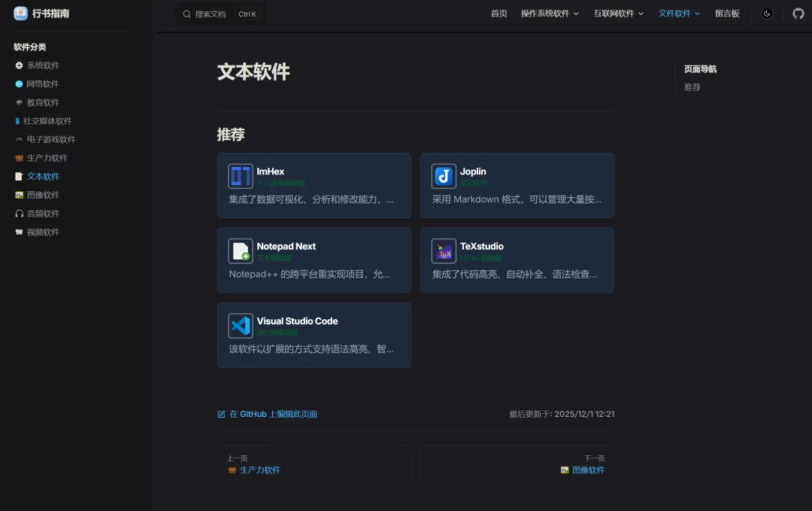This screenshot has width=812, height=511.
Task: Click the 行书指南 site title text
Action: click(x=51, y=14)
